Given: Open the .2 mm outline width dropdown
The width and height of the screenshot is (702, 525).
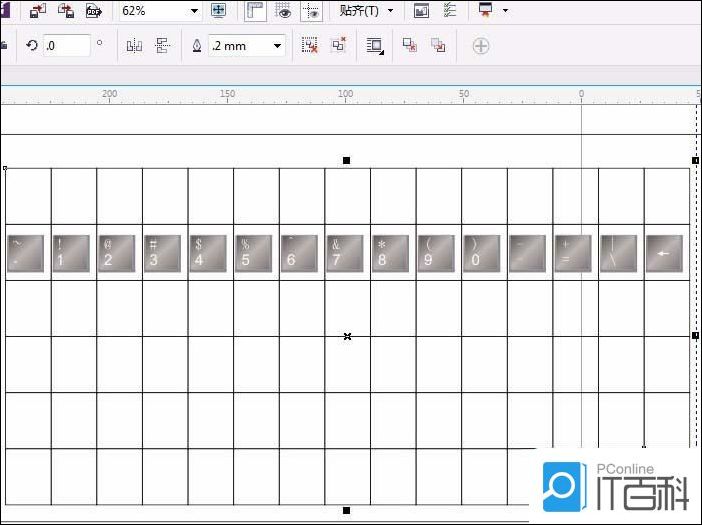Looking at the screenshot, I should click(277, 46).
